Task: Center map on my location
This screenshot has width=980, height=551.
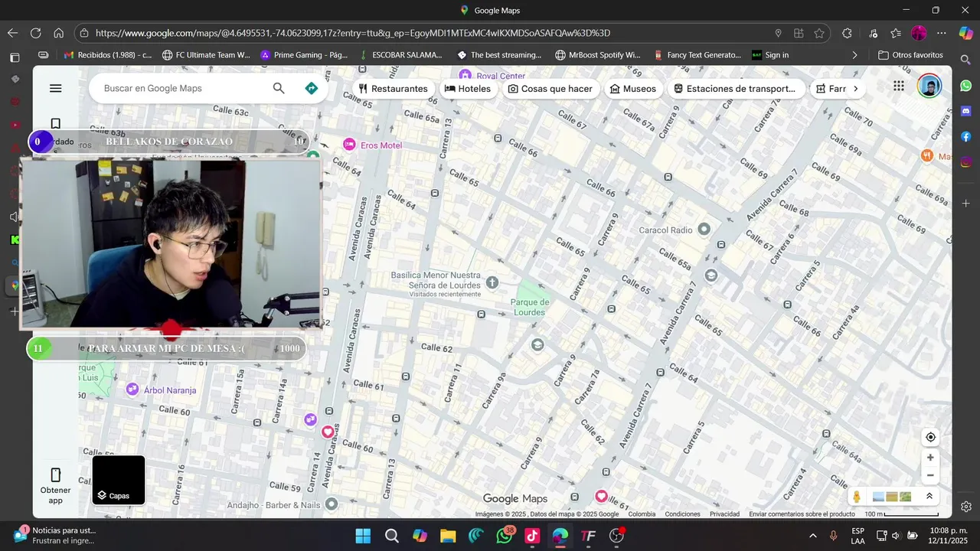Action: point(930,437)
